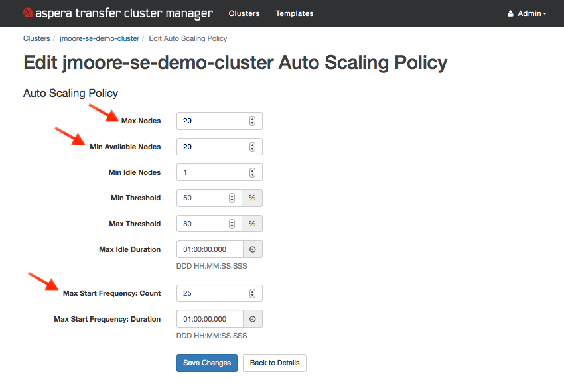The image size is (564, 392).
Task: Click the Min Threshold label
Action: point(135,198)
